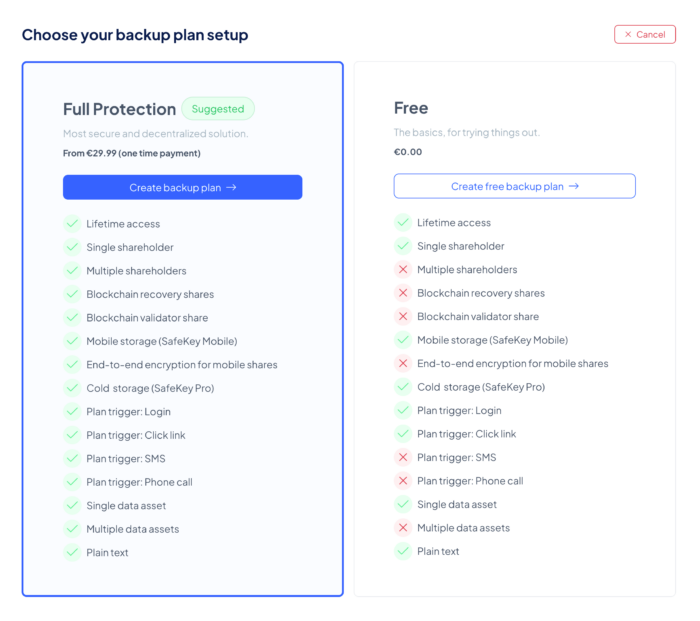Image resolution: width=700 pixels, height=621 pixels.
Task: Click red cross beside Free Multiple shareholders
Action: (403, 270)
